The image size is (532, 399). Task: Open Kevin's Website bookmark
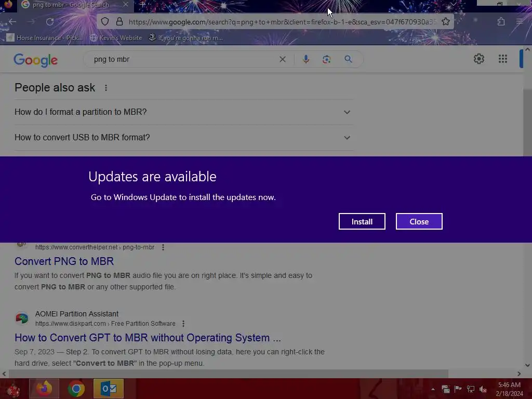pyautogui.click(x=116, y=37)
